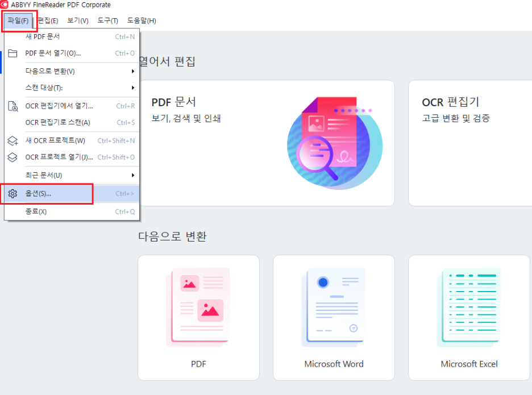
Task: Select 종료(X) to exit the program
Action: click(72, 211)
